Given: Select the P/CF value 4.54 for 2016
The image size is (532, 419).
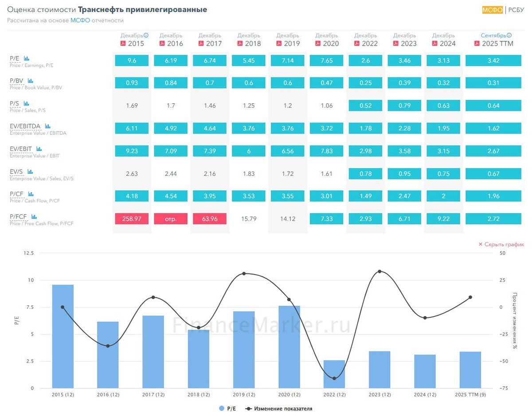Looking at the screenshot, I should [171, 196].
